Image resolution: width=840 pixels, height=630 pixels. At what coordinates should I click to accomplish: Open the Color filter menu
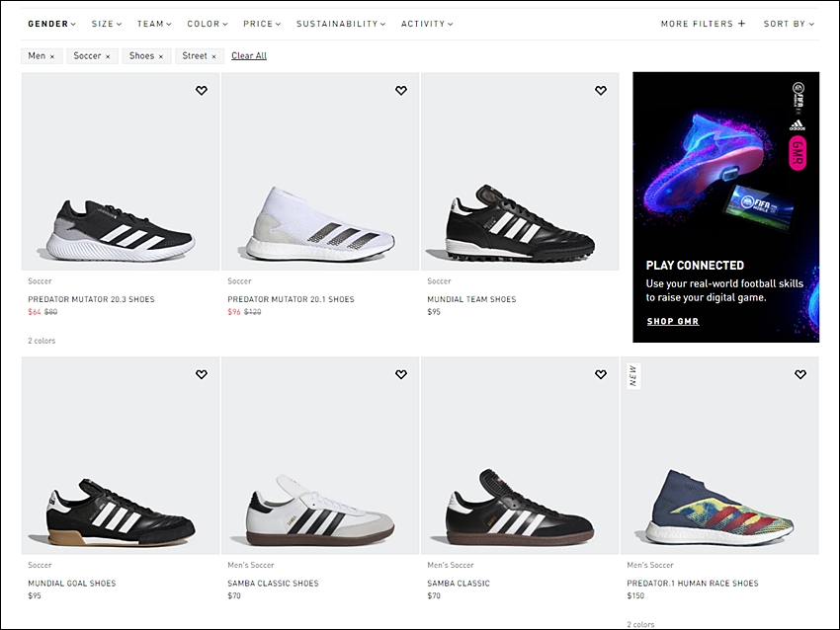click(208, 24)
